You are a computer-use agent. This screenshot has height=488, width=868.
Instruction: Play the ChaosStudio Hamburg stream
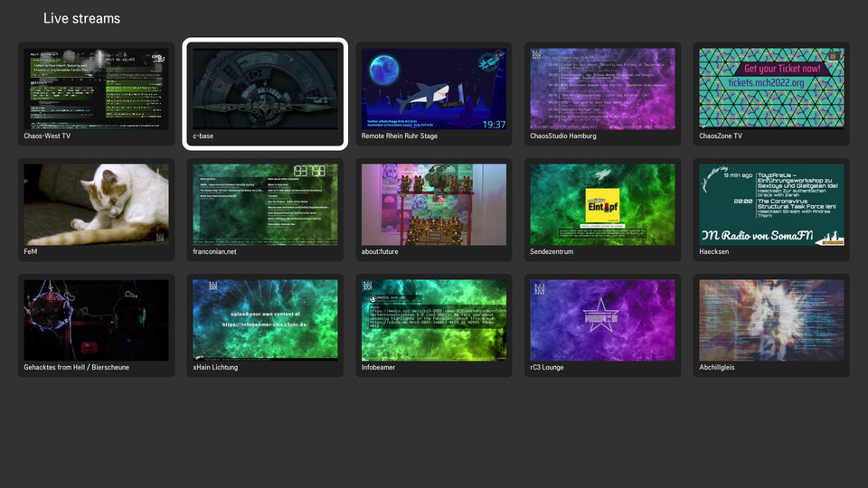click(602, 89)
